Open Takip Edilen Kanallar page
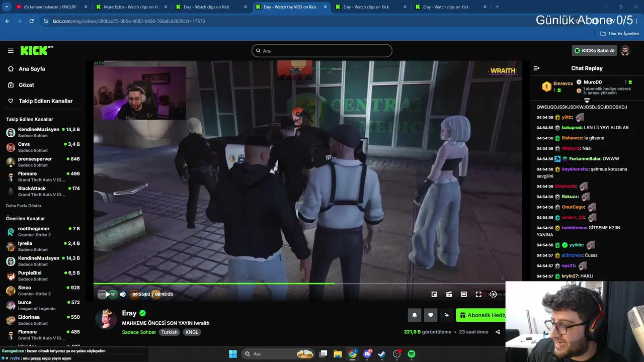The width and height of the screenshot is (644, 362). tap(45, 101)
